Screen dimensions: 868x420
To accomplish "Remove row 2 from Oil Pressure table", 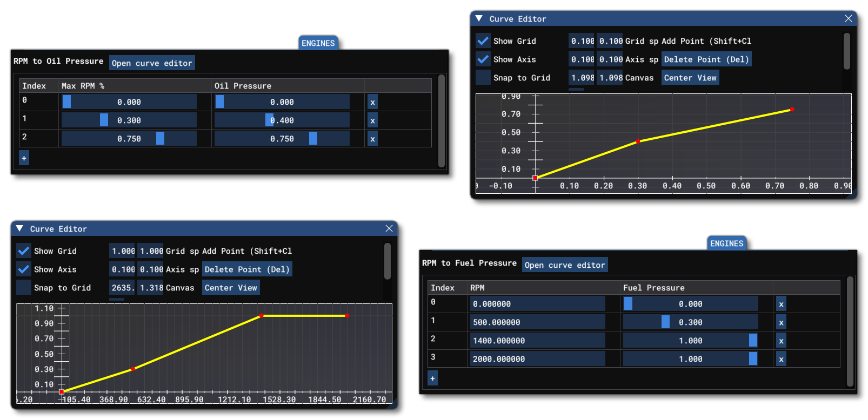I will click(x=372, y=139).
